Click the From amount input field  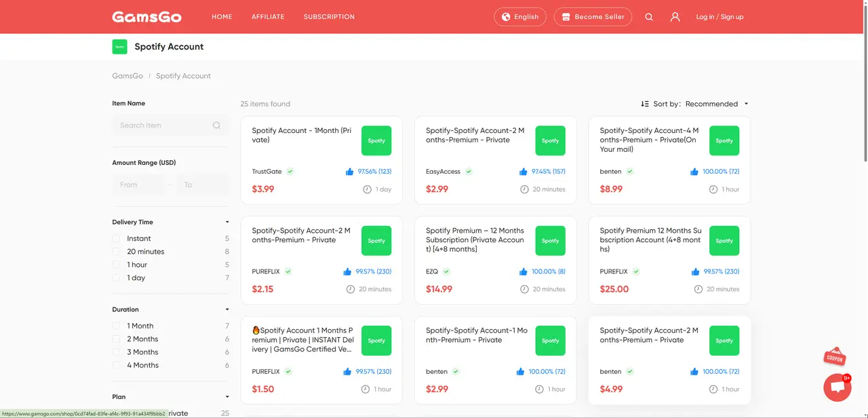tap(138, 185)
